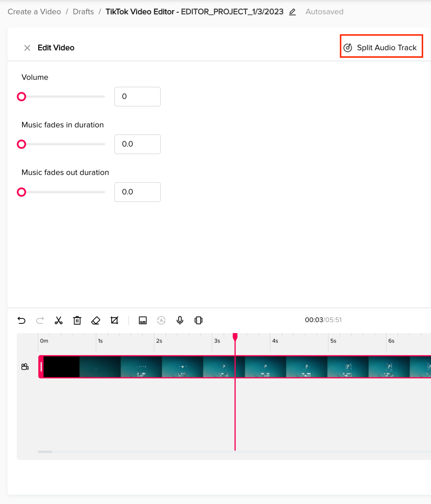
Task: Click the clip's left trim handle
Action: [x=41, y=367]
